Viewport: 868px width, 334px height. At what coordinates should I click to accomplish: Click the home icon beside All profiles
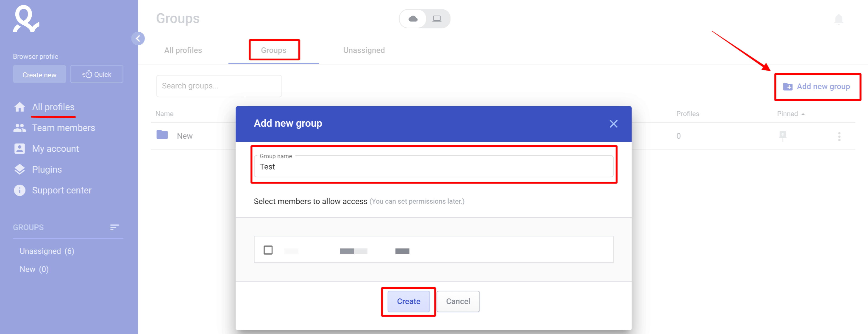tap(19, 107)
